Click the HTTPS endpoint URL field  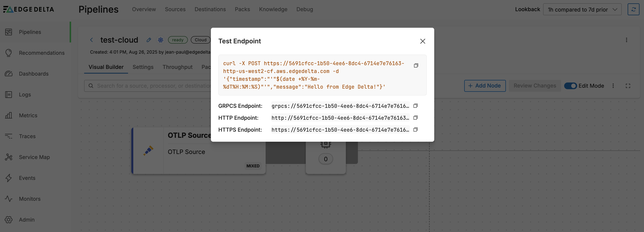340,130
